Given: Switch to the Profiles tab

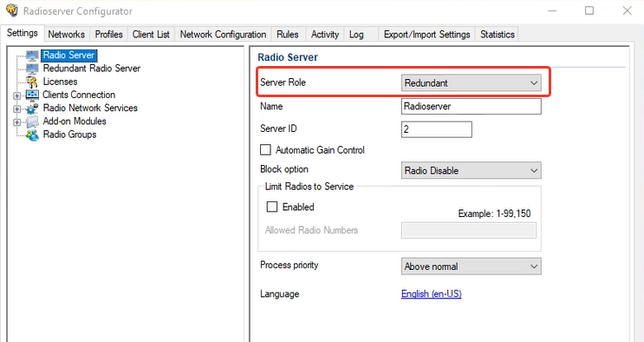Looking at the screenshot, I should [109, 35].
